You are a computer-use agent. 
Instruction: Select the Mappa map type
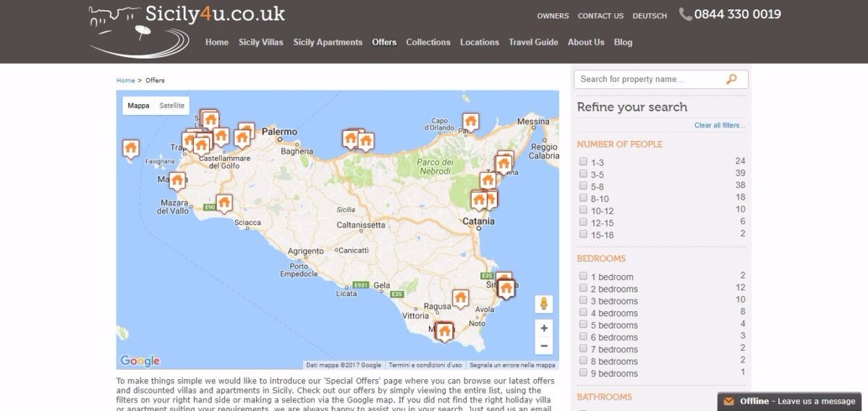click(138, 106)
